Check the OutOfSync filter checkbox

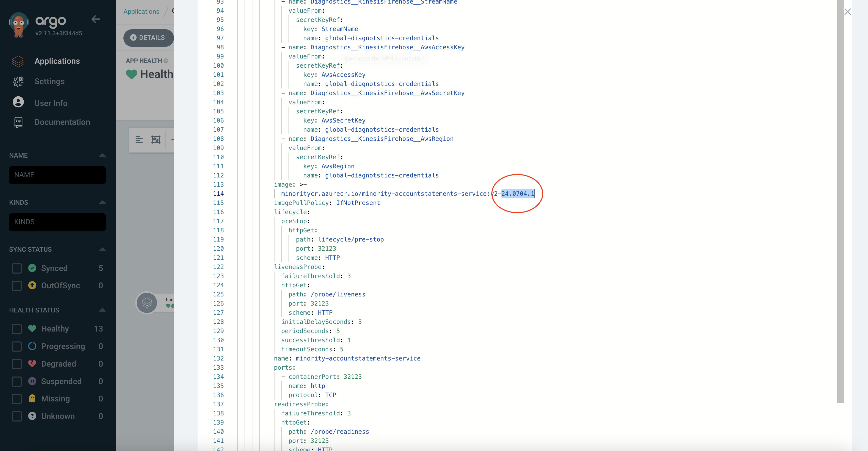click(x=17, y=286)
